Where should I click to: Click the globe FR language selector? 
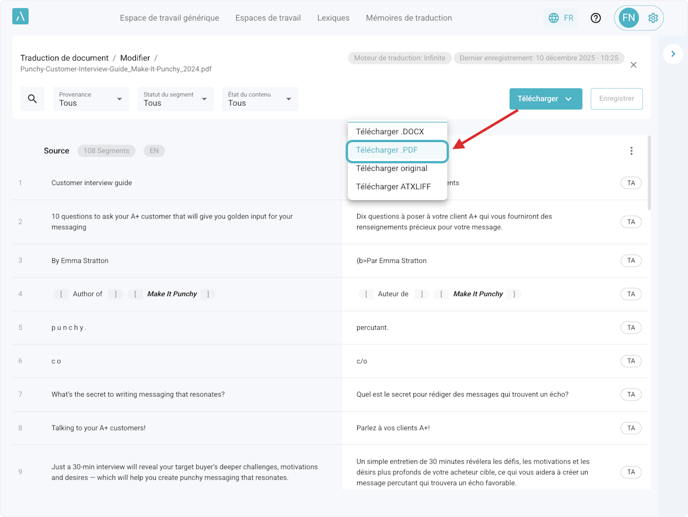pos(561,18)
